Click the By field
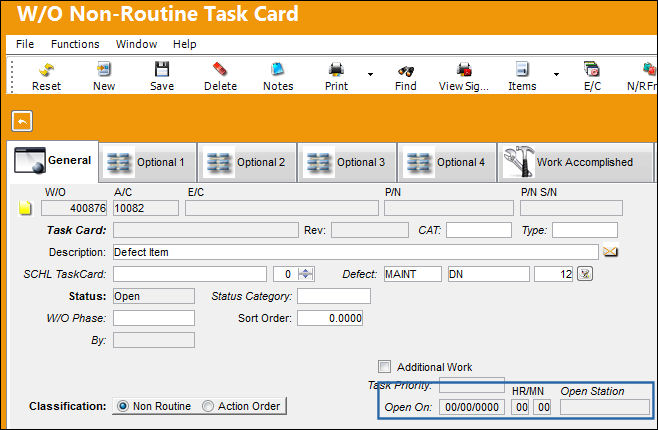Screen dimensions: 658x430 (154, 340)
